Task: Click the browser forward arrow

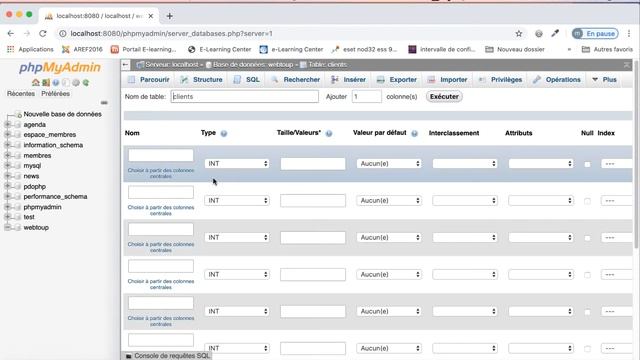Action: pos(27,33)
